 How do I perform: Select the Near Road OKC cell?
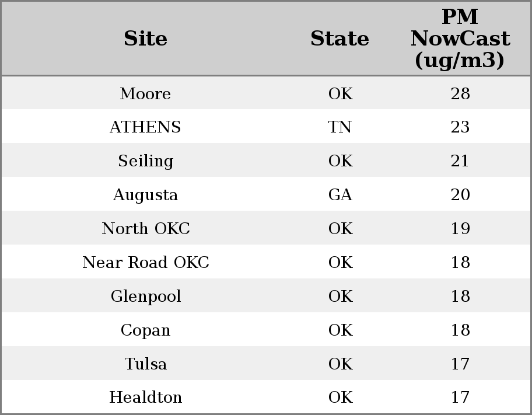145,263
